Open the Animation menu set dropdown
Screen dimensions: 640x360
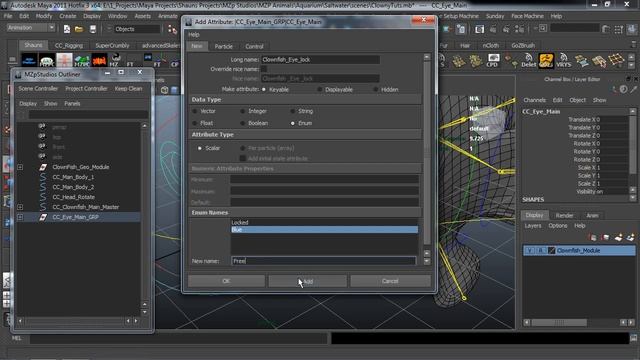coord(31,28)
